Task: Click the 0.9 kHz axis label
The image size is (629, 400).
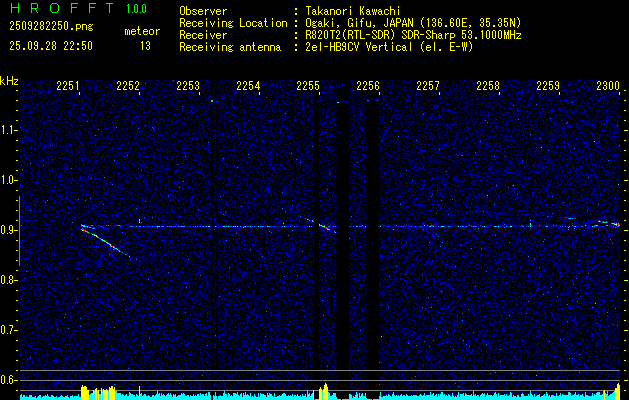Action: 7,230
